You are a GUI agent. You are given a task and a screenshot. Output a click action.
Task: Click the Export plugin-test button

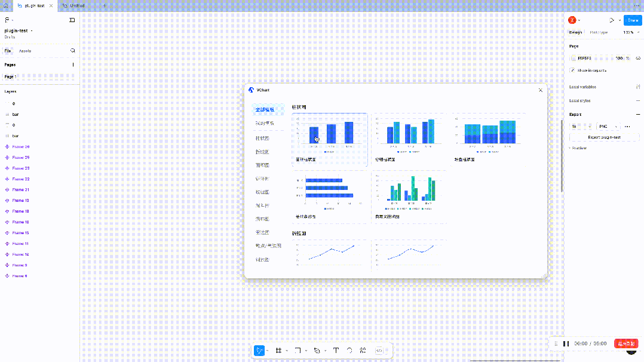coord(604,137)
